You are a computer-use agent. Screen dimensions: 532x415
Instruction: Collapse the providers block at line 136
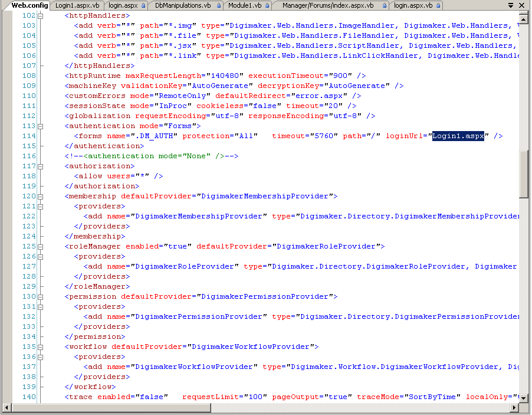tap(40, 357)
